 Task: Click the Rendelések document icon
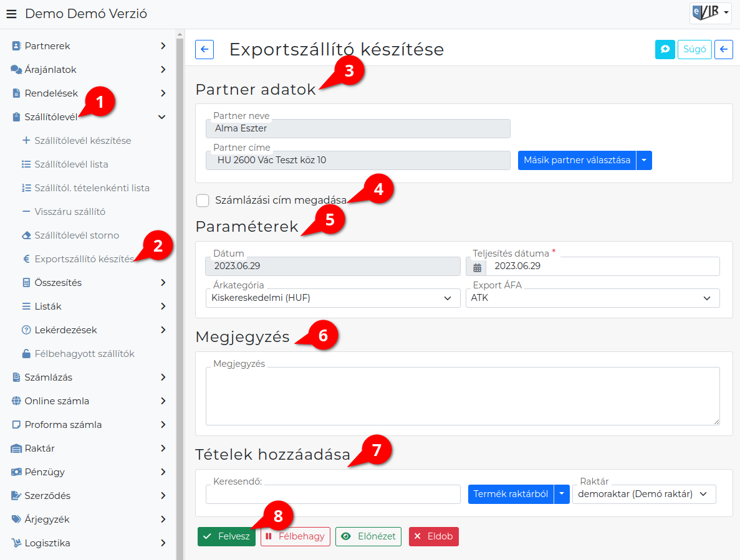point(16,93)
